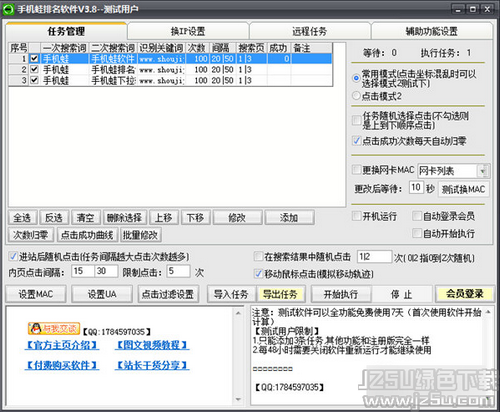Select task row with 手机蛙软件
500x412 pixels.
pos(171,59)
